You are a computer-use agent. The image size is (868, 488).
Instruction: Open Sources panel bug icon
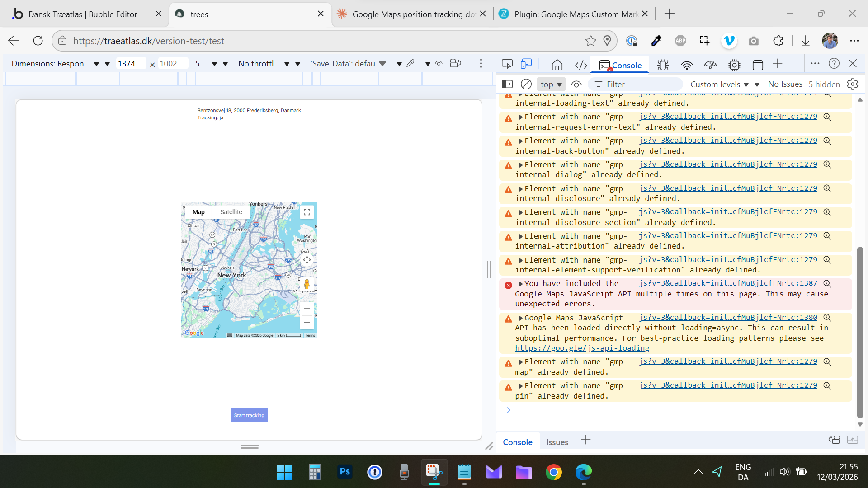point(663,65)
